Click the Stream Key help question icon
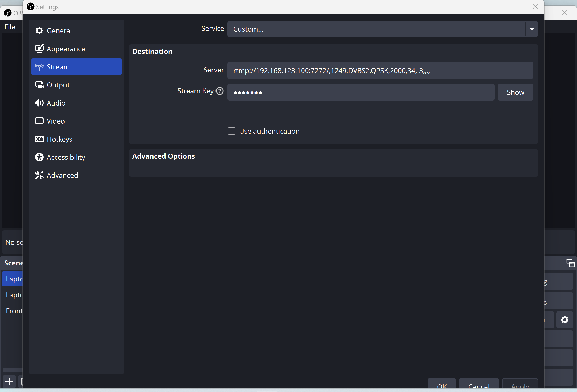Screen dimensions: 577x392 click(220, 91)
